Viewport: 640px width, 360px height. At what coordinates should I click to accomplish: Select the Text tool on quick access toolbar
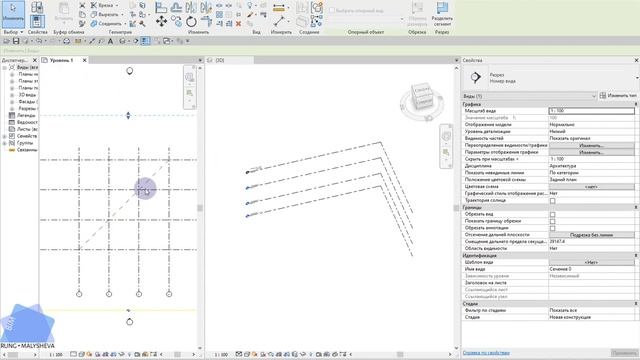[x=110, y=41]
